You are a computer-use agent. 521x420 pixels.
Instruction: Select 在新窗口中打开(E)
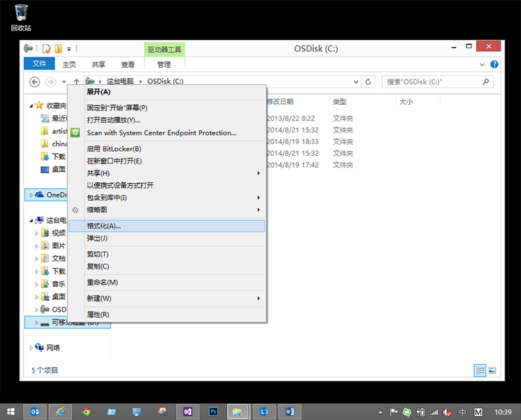166,161
